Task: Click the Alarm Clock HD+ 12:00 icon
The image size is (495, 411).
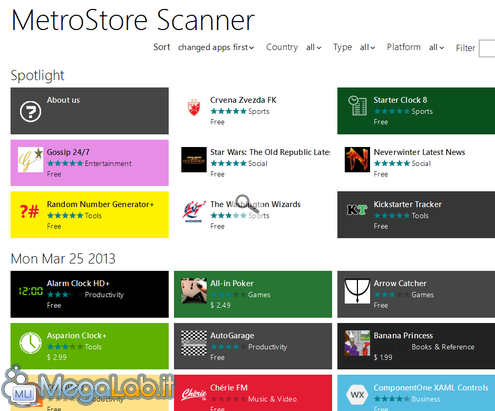Action: coord(30,291)
